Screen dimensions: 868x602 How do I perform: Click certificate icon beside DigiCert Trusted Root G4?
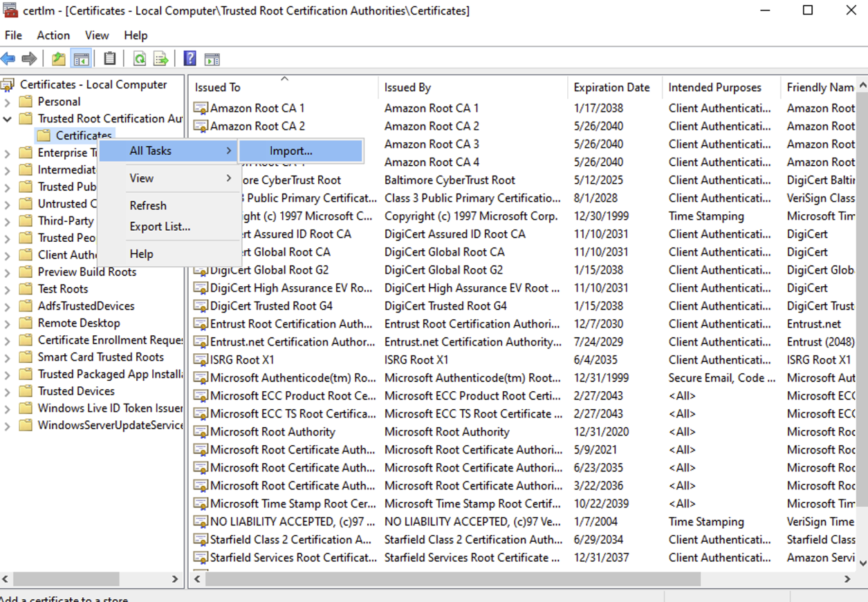tap(201, 305)
